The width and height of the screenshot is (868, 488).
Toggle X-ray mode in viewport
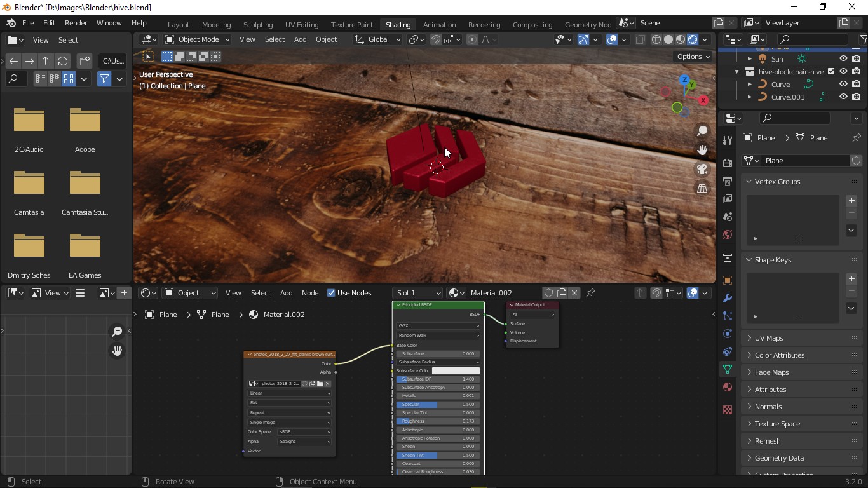coord(640,39)
